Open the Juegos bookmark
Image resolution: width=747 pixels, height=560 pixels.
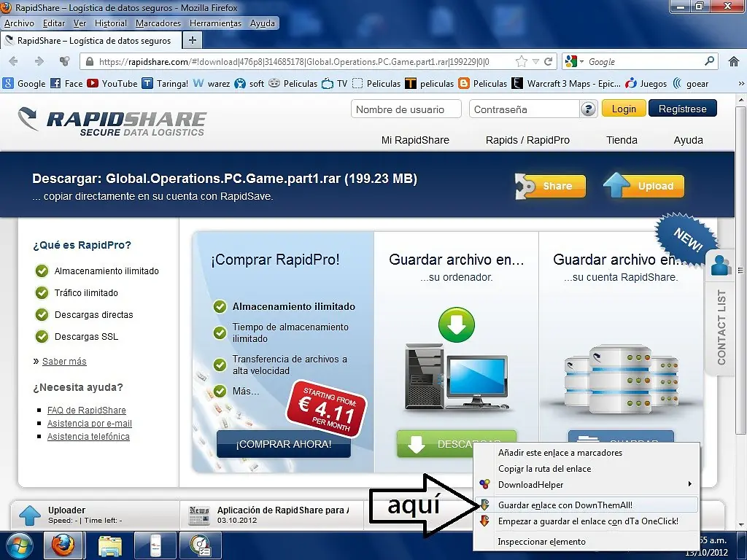click(646, 84)
